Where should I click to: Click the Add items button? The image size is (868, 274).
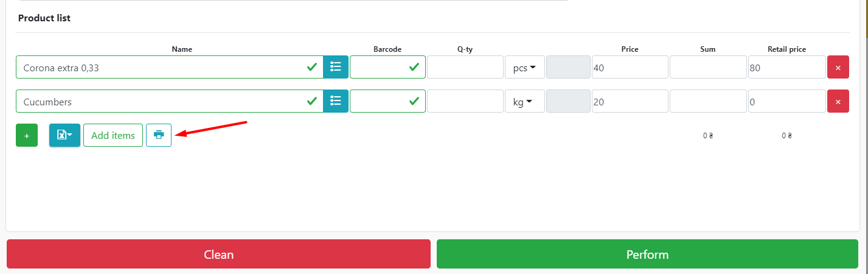tap(113, 135)
